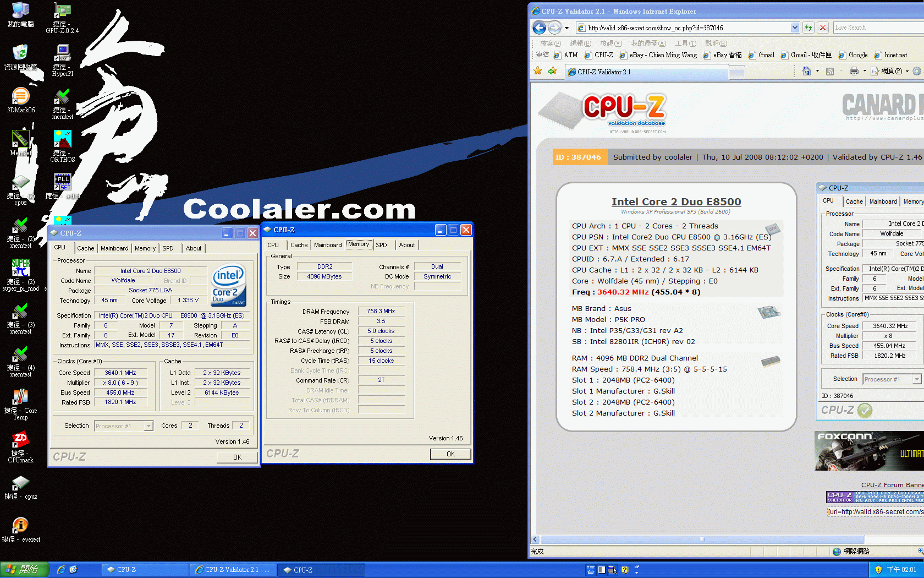Open the 說明(H) help menu
Image resolution: width=924 pixels, height=578 pixels.
716,43
